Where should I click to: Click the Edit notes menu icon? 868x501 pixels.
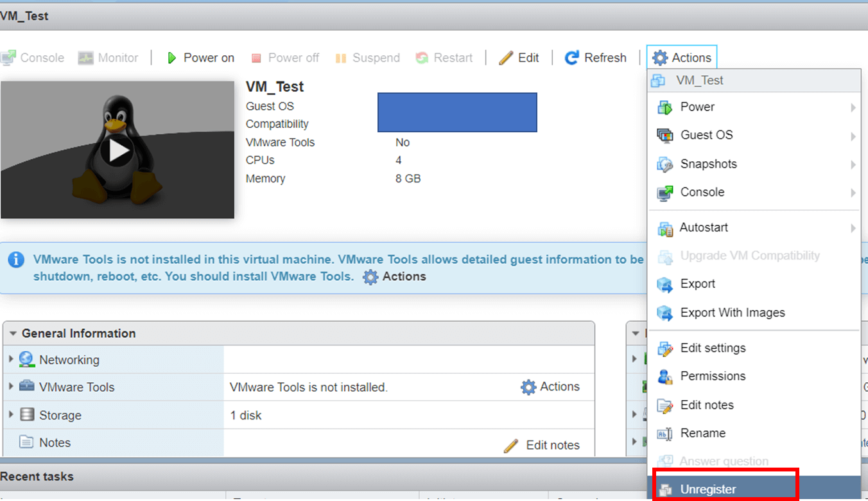[664, 406]
